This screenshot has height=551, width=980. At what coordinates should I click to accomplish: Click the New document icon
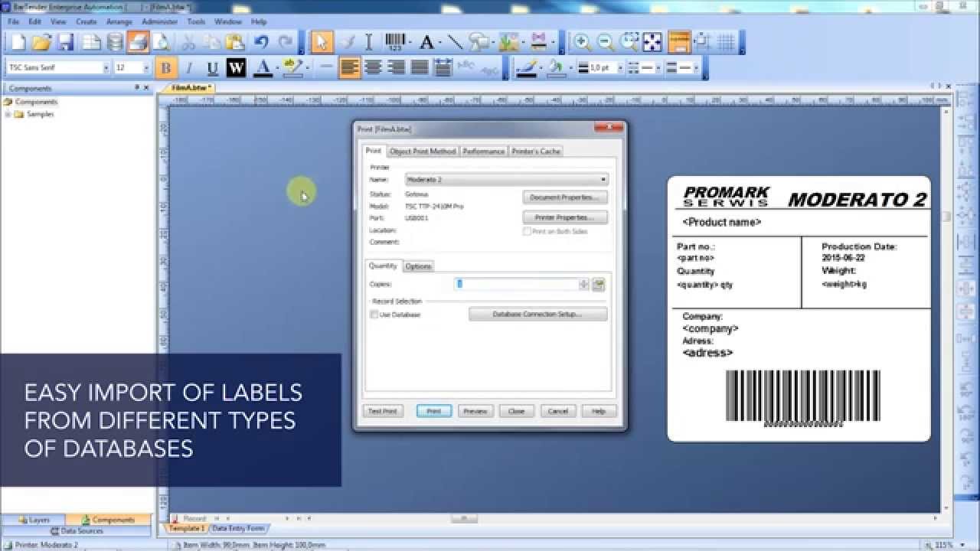click(x=18, y=42)
